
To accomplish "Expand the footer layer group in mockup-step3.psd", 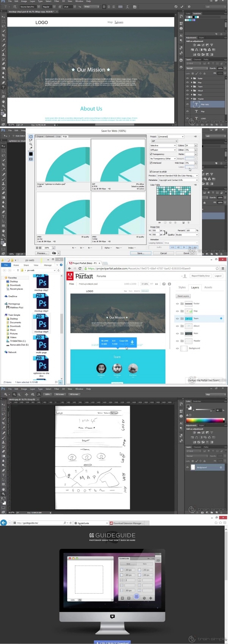I will tap(192, 78).
